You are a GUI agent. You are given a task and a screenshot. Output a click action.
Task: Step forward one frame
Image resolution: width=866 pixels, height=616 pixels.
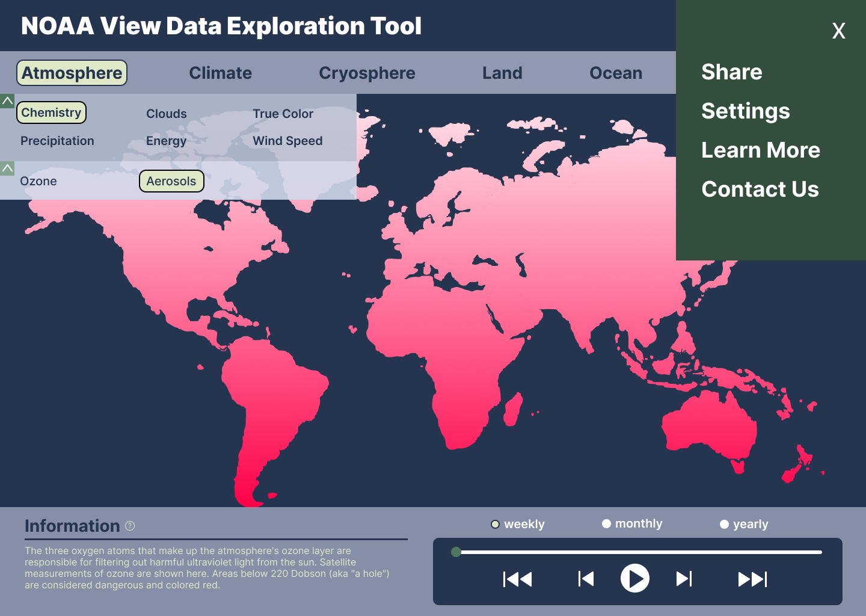684,579
